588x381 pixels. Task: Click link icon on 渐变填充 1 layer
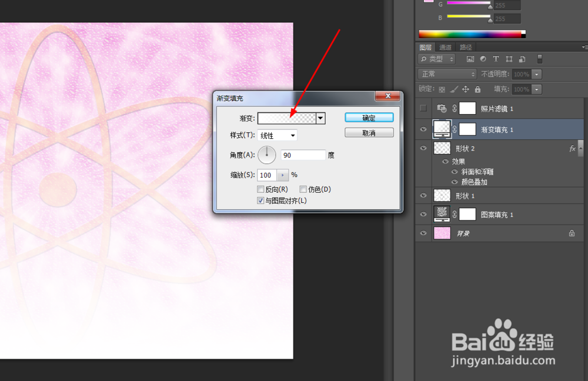click(x=455, y=129)
